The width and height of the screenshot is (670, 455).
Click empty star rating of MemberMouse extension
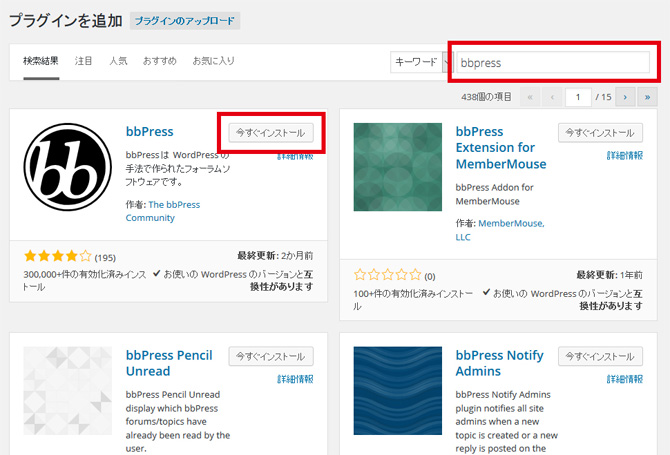coord(388,275)
